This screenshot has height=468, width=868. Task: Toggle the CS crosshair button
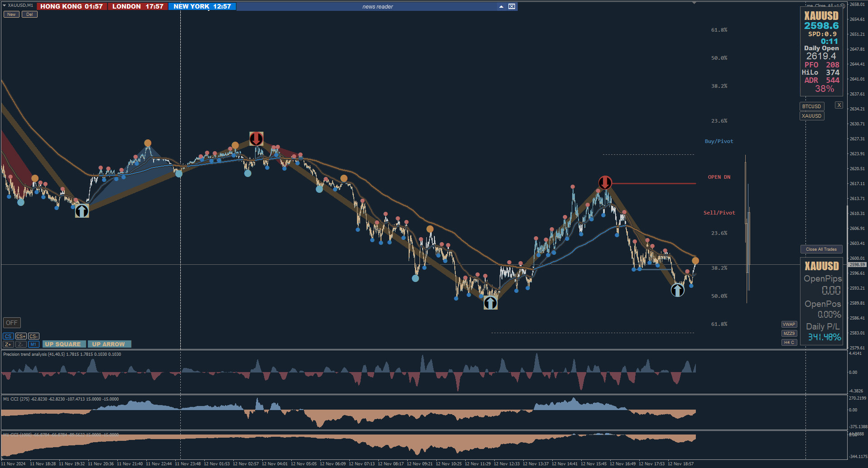(x=8, y=336)
